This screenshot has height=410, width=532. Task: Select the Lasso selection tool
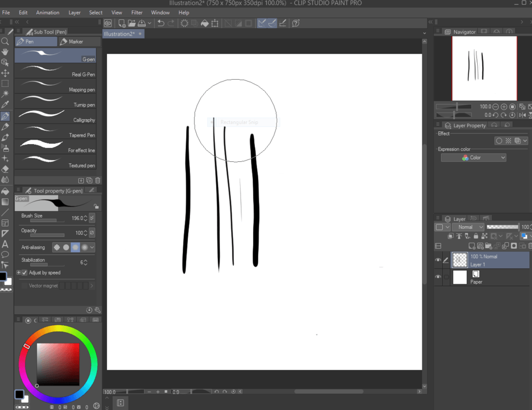click(6, 84)
